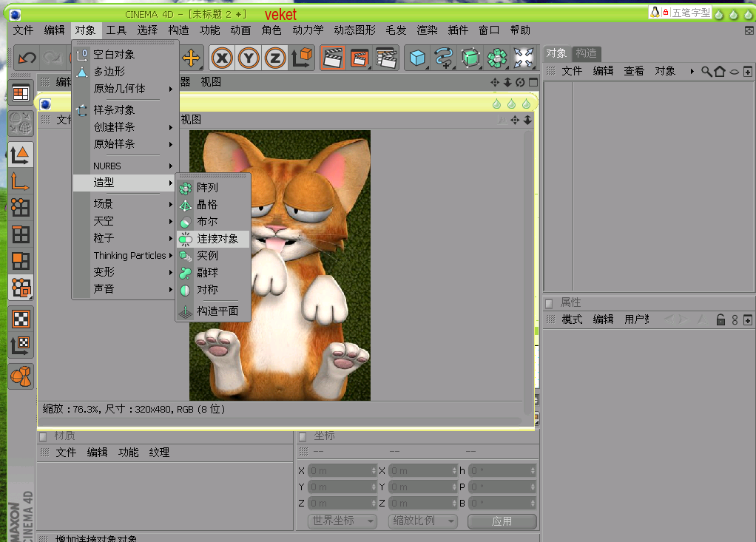
Task: Toggle the Y axis lock
Action: [249, 58]
